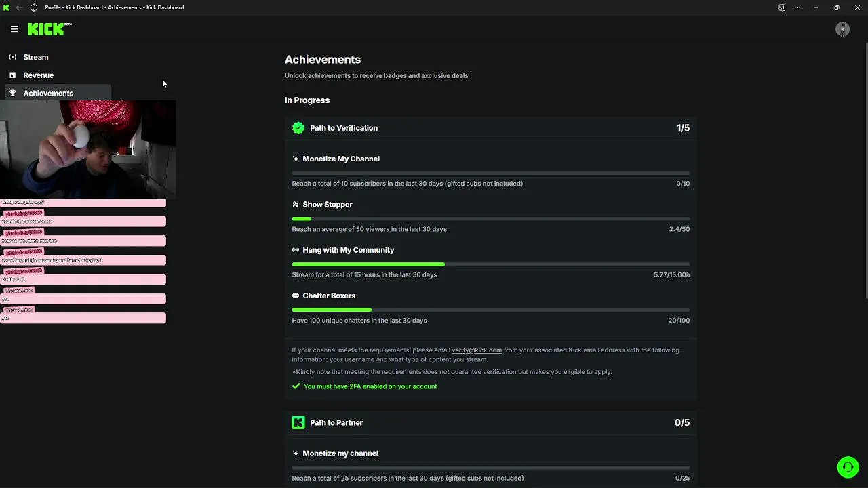The height and width of the screenshot is (488, 868).
Task: Click 'You must have 2FA enabled' notice
Action: pyautogui.click(x=370, y=386)
